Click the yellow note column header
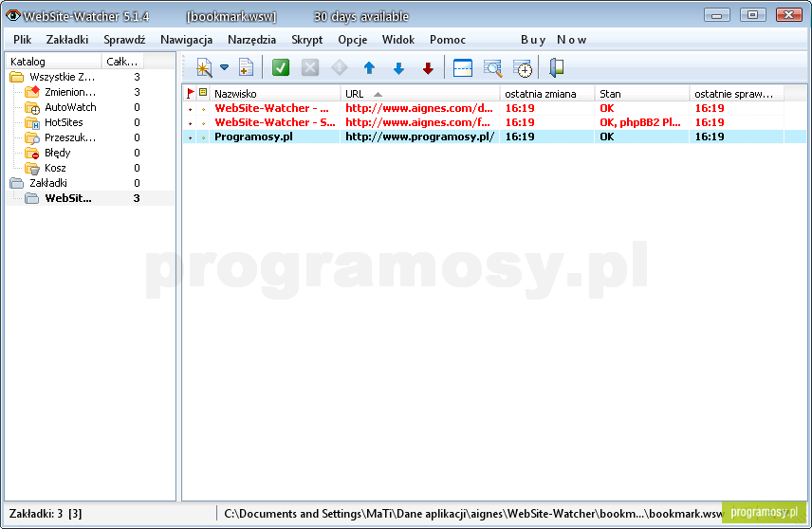The height and width of the screenshot is (529, 812). point(203,93)
